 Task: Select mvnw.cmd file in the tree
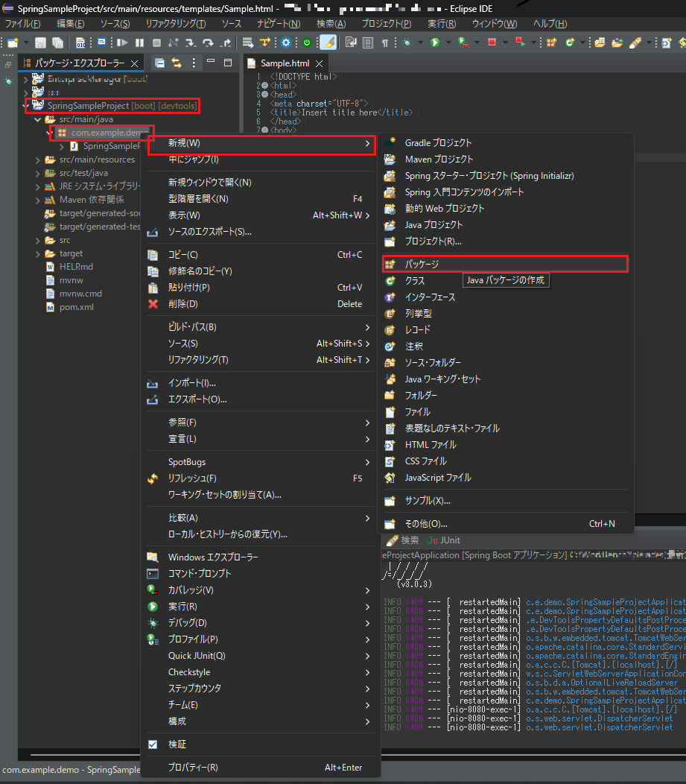tap(80, 294)
